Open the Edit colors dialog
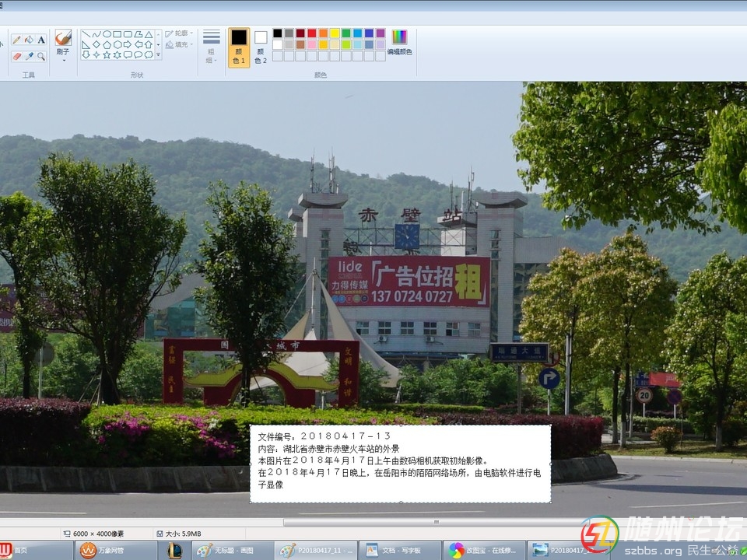 point(399,43)
